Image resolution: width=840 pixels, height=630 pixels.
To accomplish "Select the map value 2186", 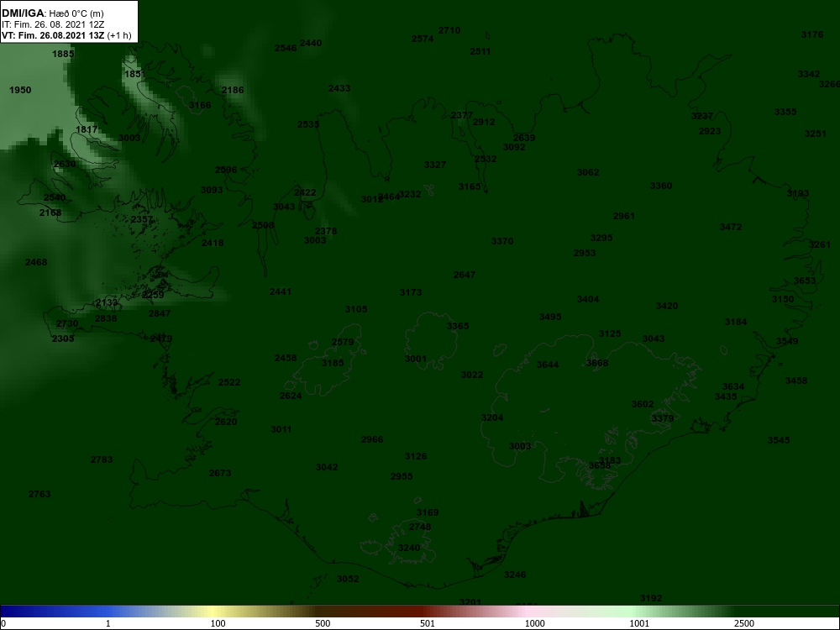I will (x=233, y=90).
